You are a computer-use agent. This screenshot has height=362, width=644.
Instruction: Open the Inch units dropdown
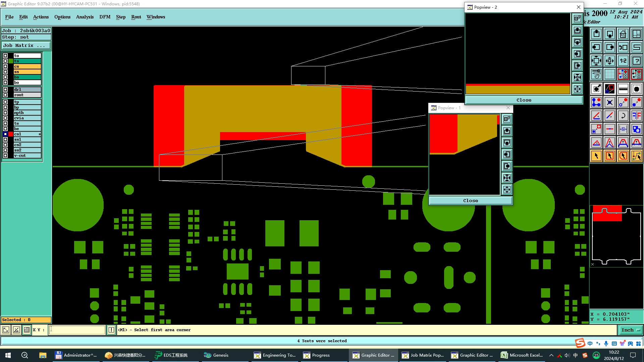(630, 330)
